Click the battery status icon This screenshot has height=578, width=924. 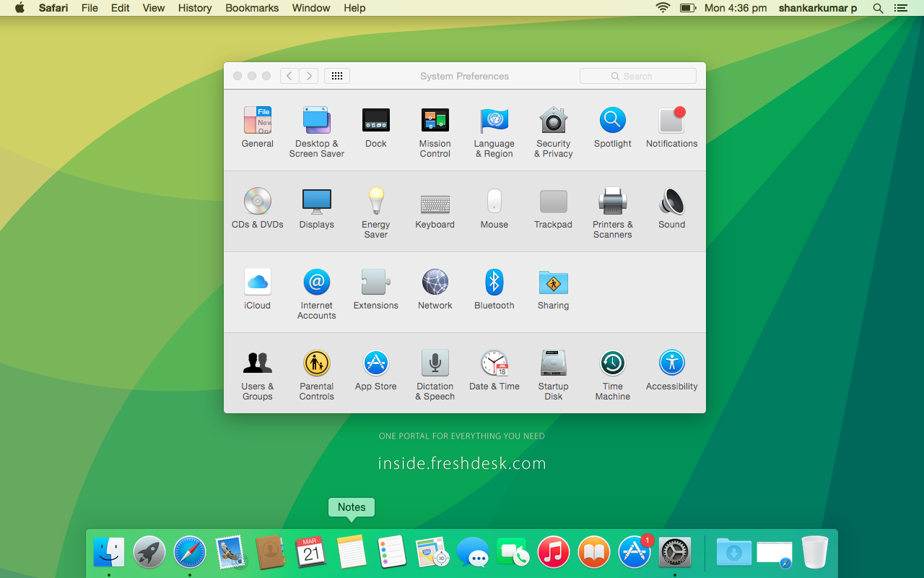click(x=687, y=8)
